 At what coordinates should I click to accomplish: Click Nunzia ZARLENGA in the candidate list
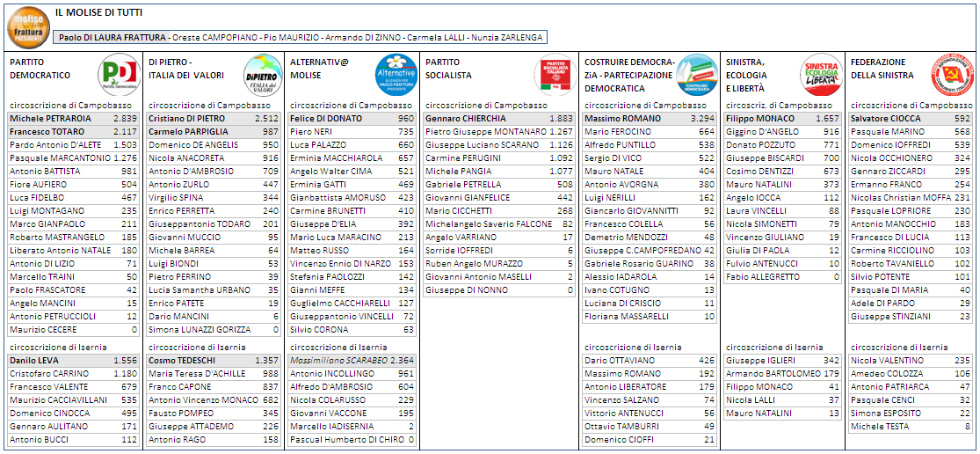[508, 38]
